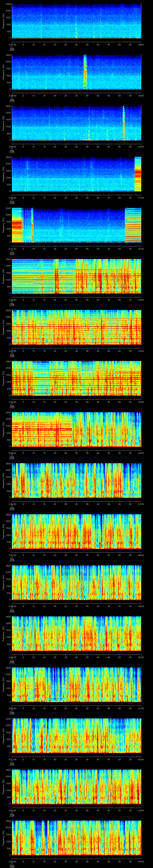Choose the spectrogram panel starting at 2:50:00
153x868 pixels.
(x=77, y=685)
